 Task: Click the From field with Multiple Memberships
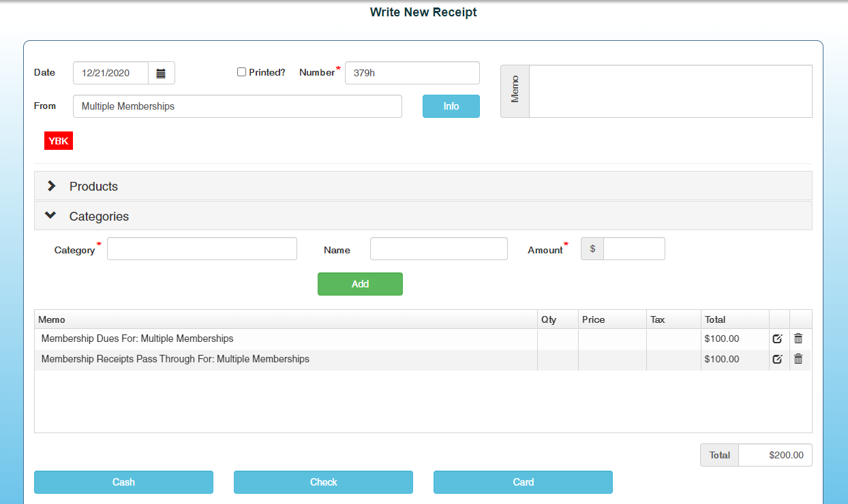click(237, 106)
